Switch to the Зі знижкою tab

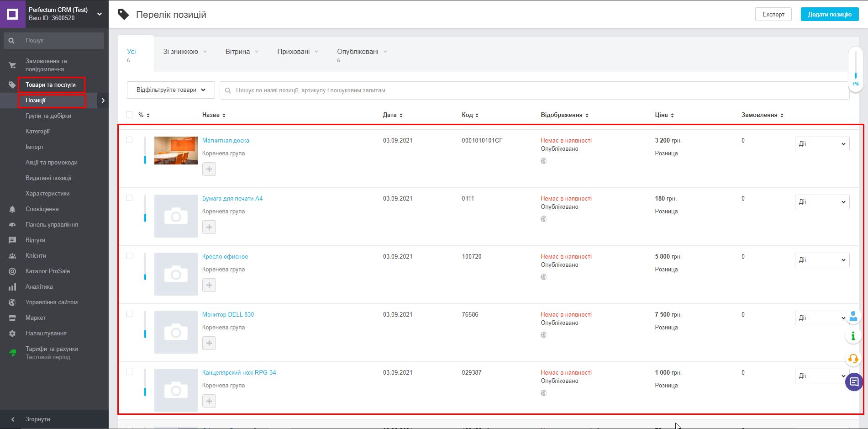181,52
